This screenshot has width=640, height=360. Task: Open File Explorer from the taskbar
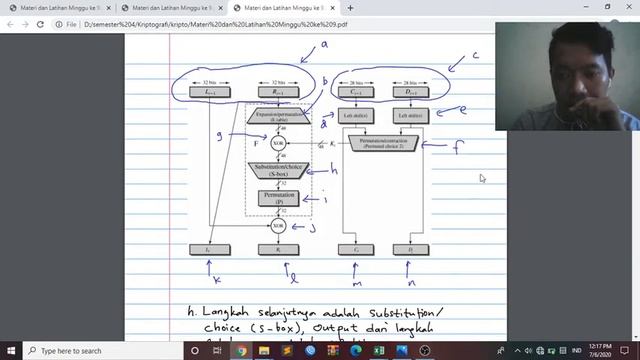click(264, 351)
